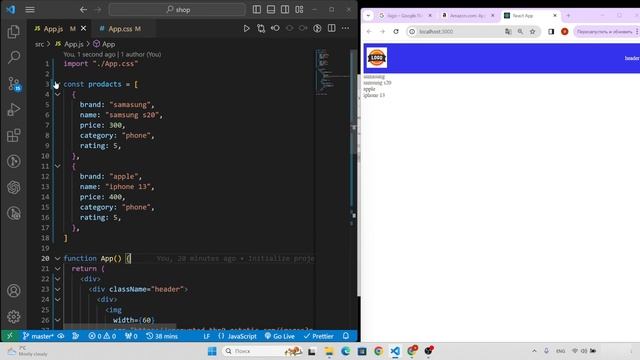Image resolution: width=640 pixels, height=360 pixels.
Task: Click errors and warnings count in status bar
Action: tap(102, 336)
